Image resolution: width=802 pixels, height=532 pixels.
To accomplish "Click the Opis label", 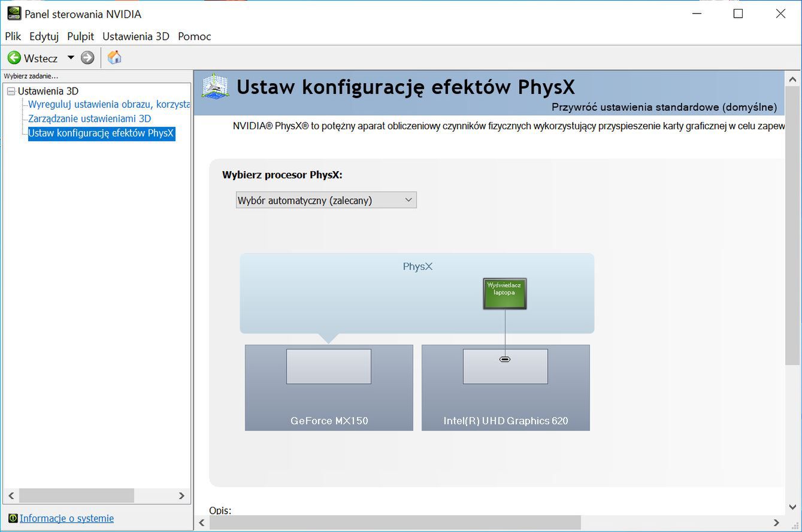I will (x=220, y=510).
